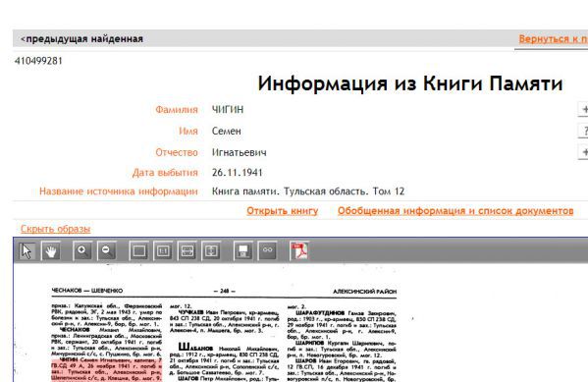This screenshot has width=588, height=382.
Task: Select the record number 410499281
Action: click(38, 61)
